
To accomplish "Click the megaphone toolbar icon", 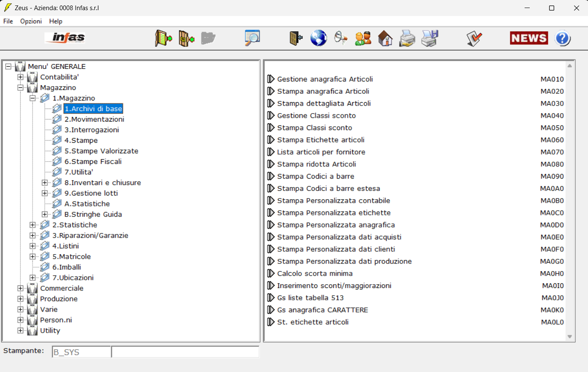I will point(340,38).
